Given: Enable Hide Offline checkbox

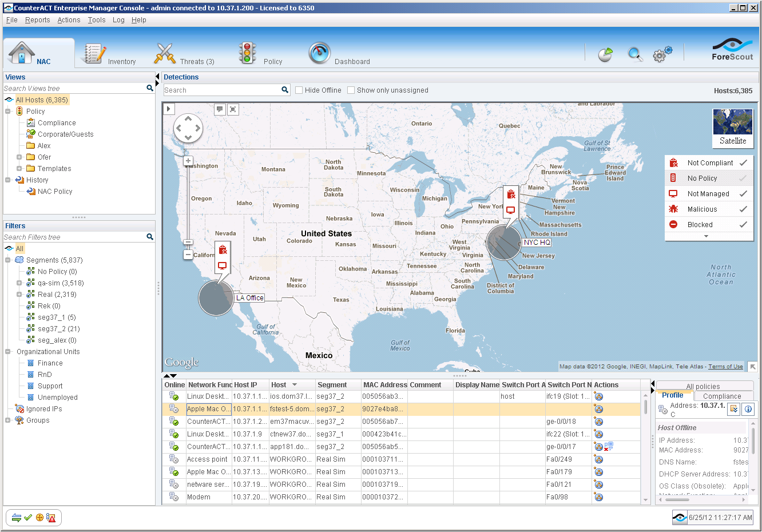Looking at the screenshot, I should click(x=299, y=90).
